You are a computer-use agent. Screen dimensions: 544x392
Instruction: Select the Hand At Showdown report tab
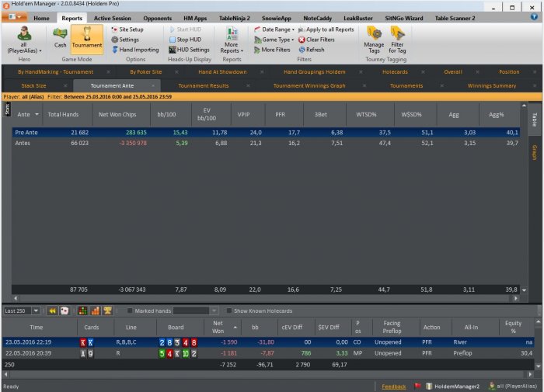[x=222, y=71]
